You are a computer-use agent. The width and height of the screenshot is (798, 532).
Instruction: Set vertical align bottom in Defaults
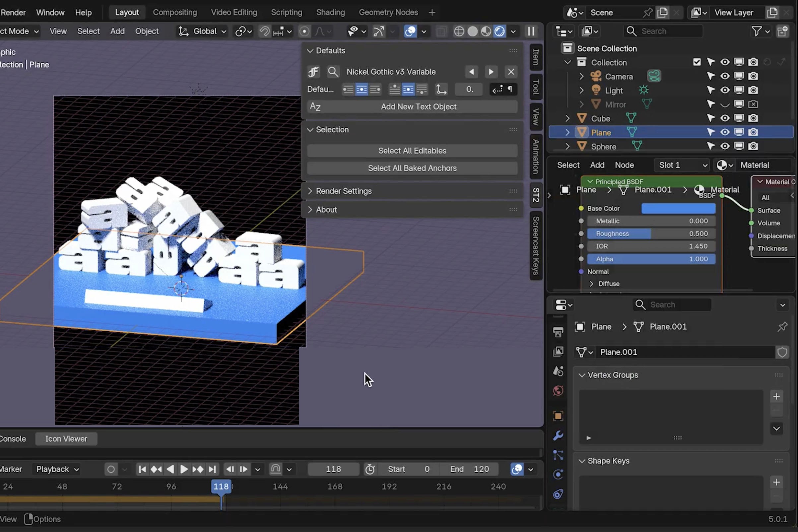[422, 89]
